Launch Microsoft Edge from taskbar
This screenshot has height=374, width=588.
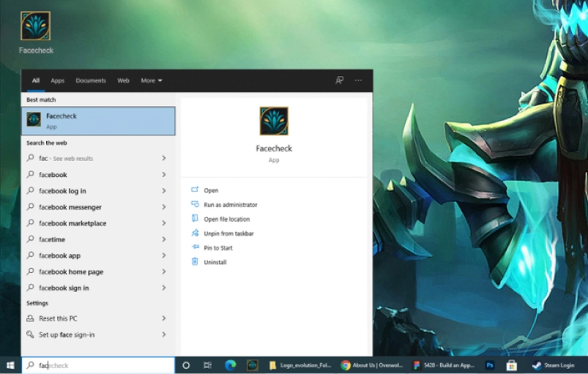pyautogui.click(x=230, y=365)
